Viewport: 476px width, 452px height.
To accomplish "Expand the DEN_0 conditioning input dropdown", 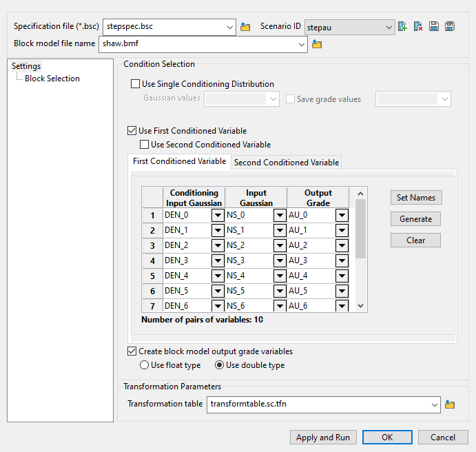I will pos(218,215).
